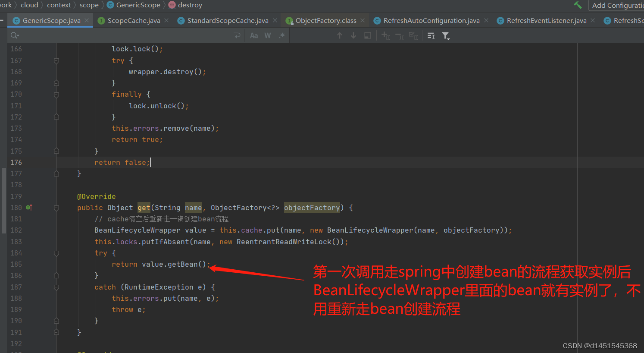
Task: Click the scope breadcrumb
Action: click(89, 5)
